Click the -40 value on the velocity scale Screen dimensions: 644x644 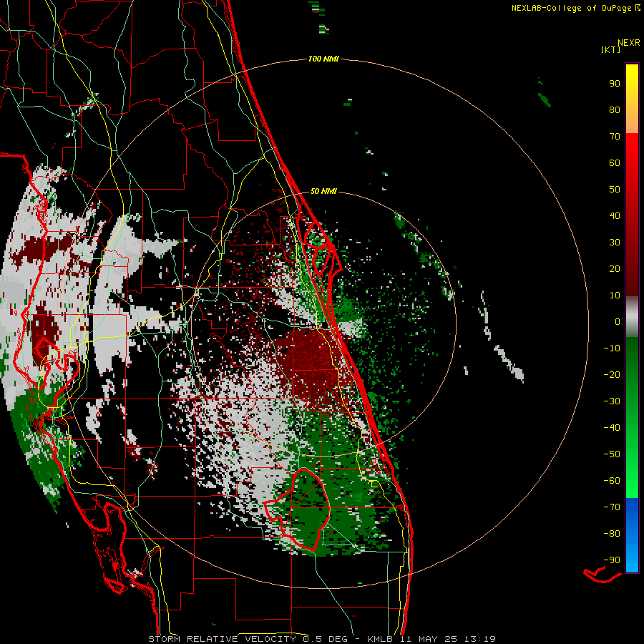click(612, 428)
